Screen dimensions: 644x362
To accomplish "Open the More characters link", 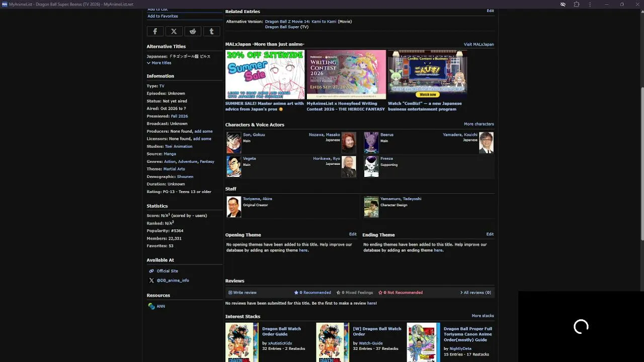I will coord(479,124).
